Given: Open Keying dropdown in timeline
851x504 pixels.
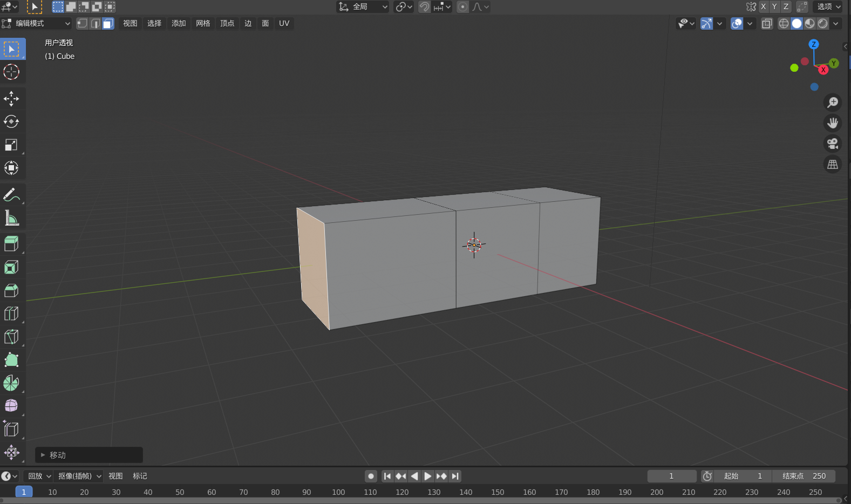Looking at the screenshot, I should point(79,476).
